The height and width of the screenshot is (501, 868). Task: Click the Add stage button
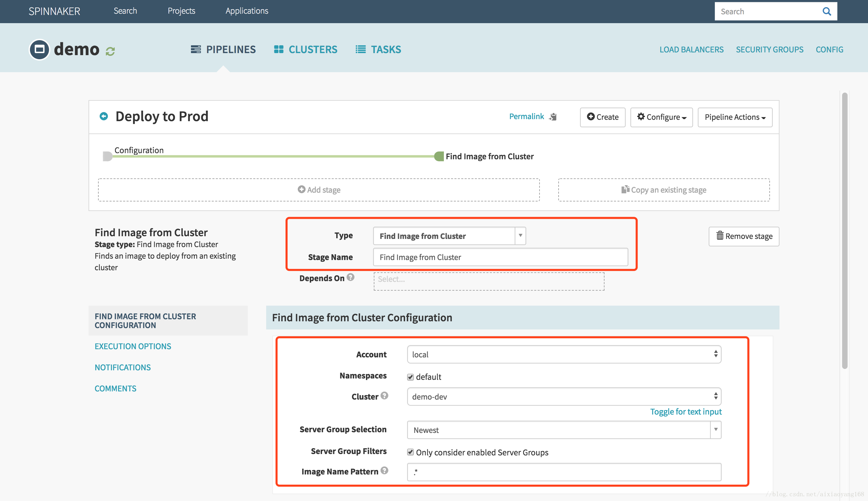[319, 190]
